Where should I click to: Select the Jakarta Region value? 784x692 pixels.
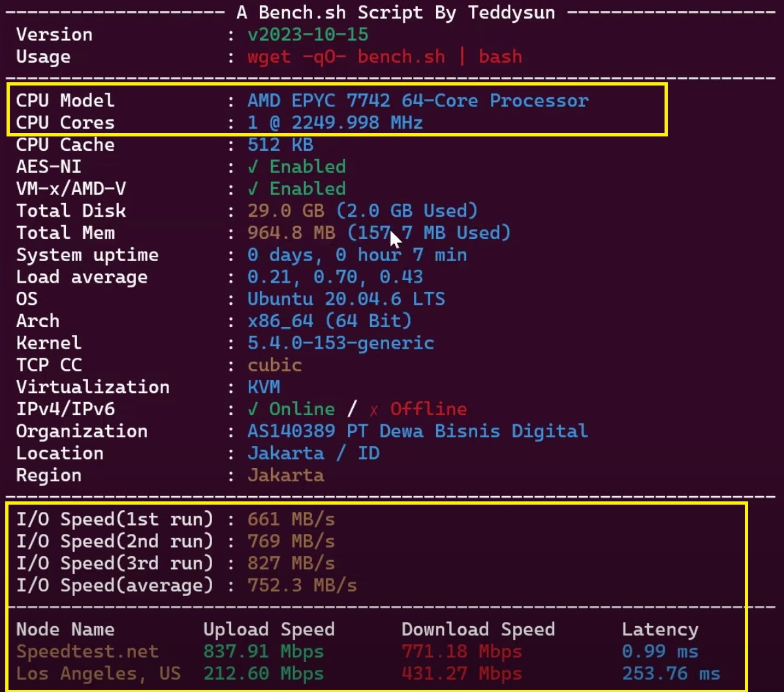[x=285, y=475]
